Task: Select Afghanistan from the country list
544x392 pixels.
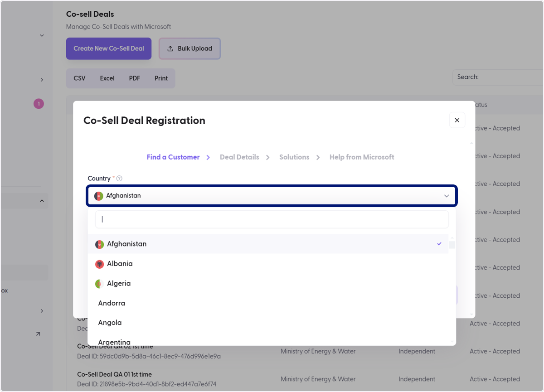Action: [268, 244]
